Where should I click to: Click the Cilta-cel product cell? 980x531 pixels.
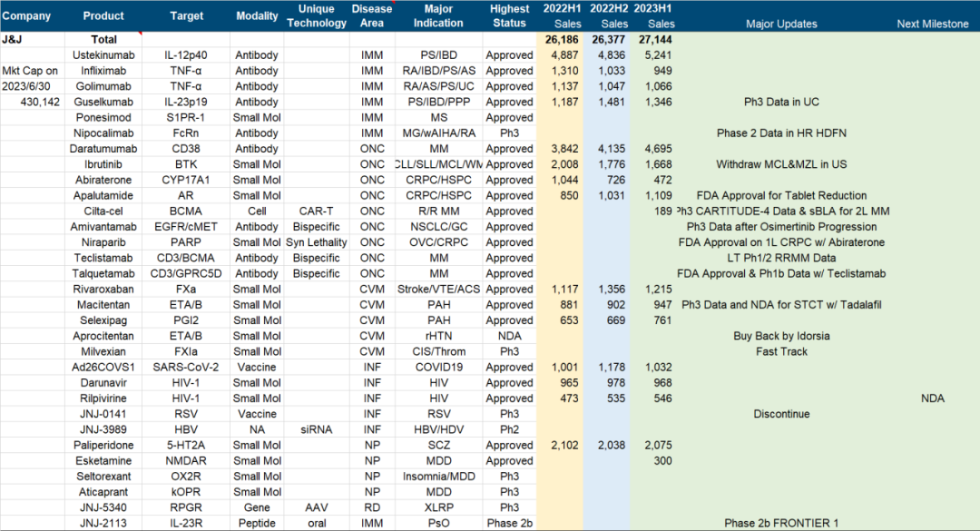103,211
